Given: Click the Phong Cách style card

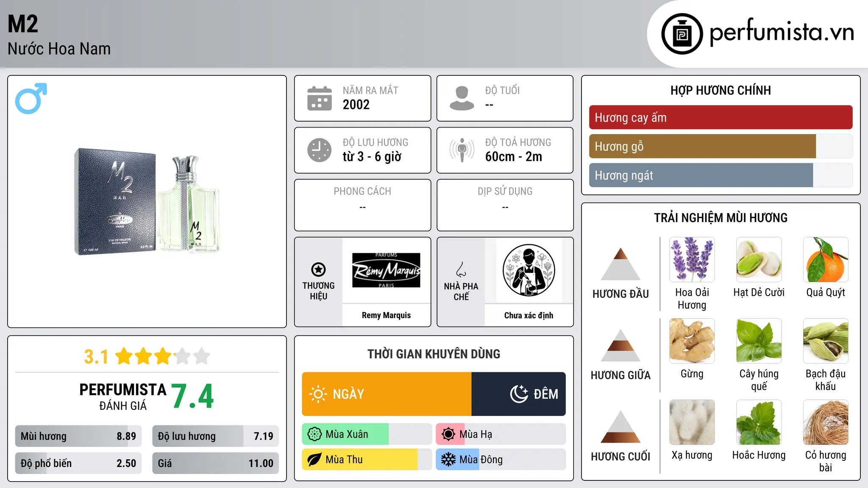Looking at the screenshot, I should coord(363,205).
